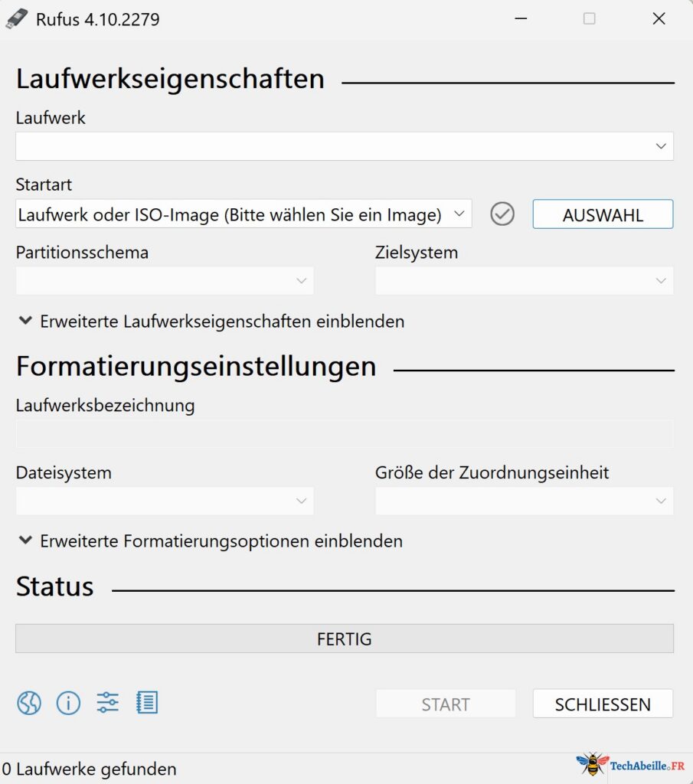Click the FERTIG progress bar
The height and width of the screenshot is (784, 693).
(345, 639)
